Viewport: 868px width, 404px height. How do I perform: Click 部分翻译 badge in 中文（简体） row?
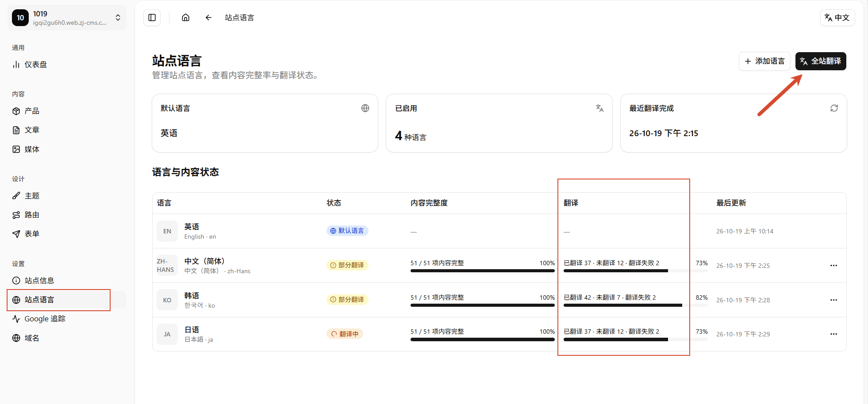pyautogui.click(x=347, y=265)
